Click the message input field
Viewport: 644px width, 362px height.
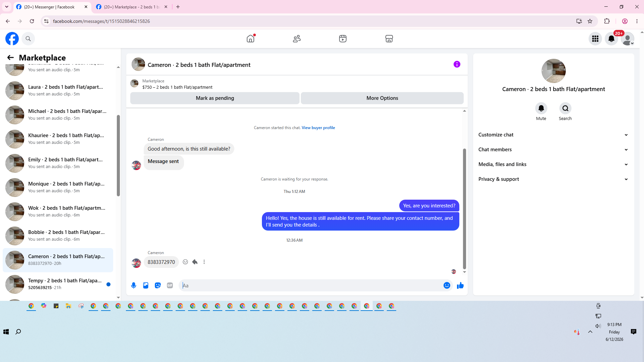pos(311,285)
